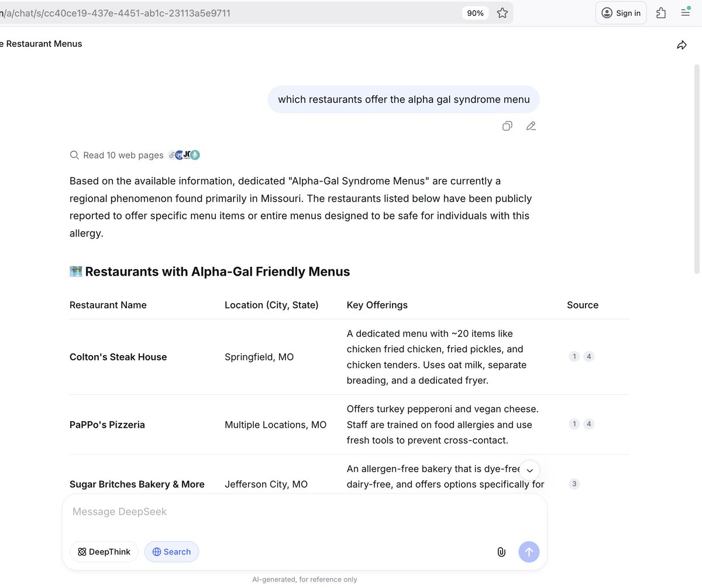The height and width of the screenshot is (588, 702).
Task: Open the browser hamburger menu
Action: point(685,12)
